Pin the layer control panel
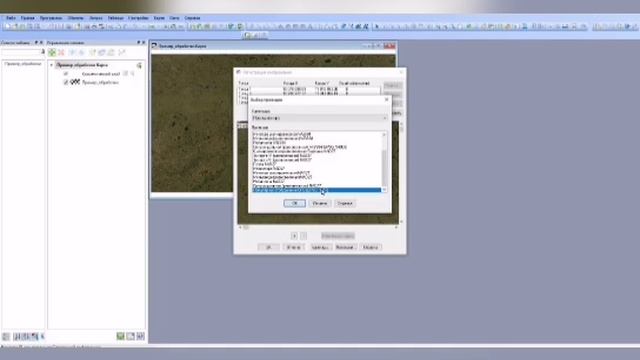Screen dimensions: 640x360 [138, 42]
